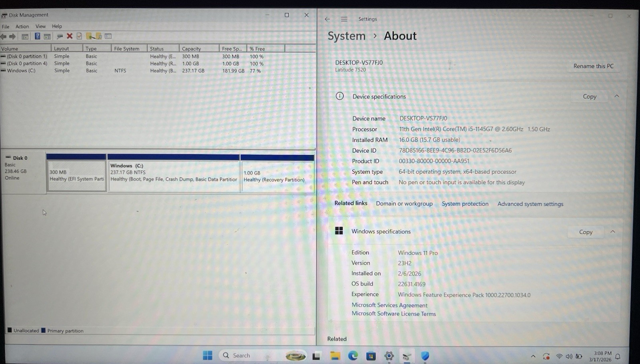Open the Settings hamburger navigation menu

[x=344, y=19]
